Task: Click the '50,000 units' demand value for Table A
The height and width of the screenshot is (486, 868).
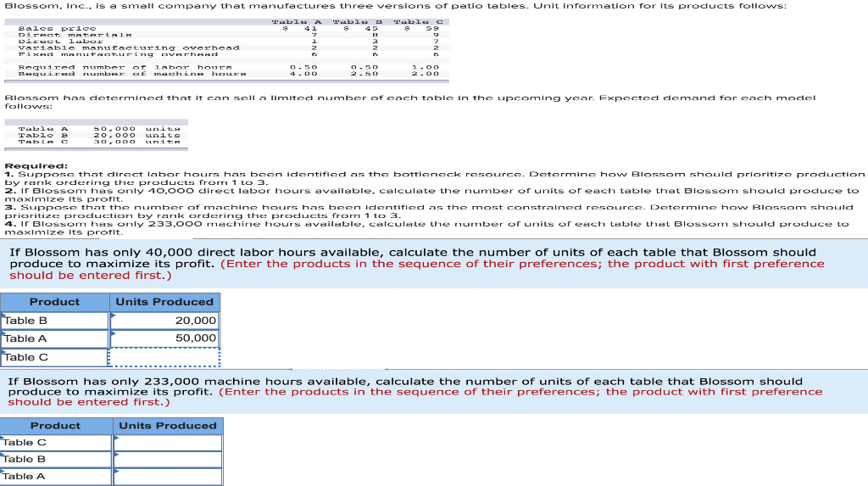Action: pyautogui.click(x=136, y=129)
